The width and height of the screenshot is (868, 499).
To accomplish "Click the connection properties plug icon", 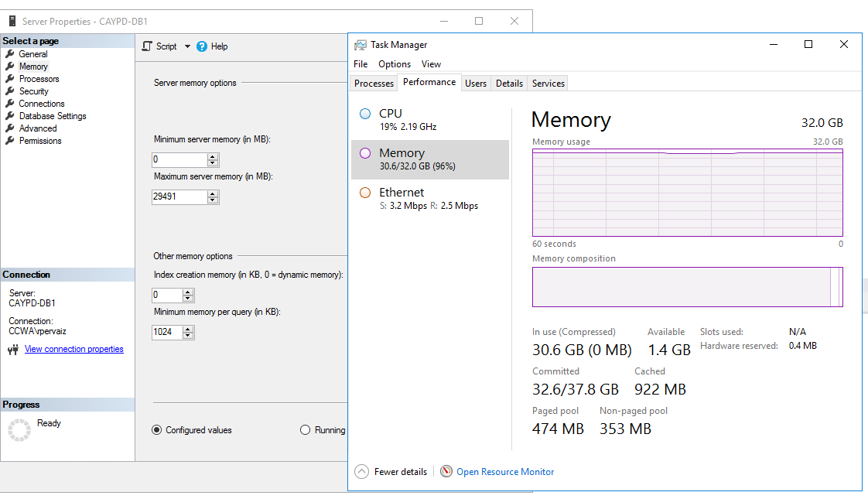I will [13, 350].
